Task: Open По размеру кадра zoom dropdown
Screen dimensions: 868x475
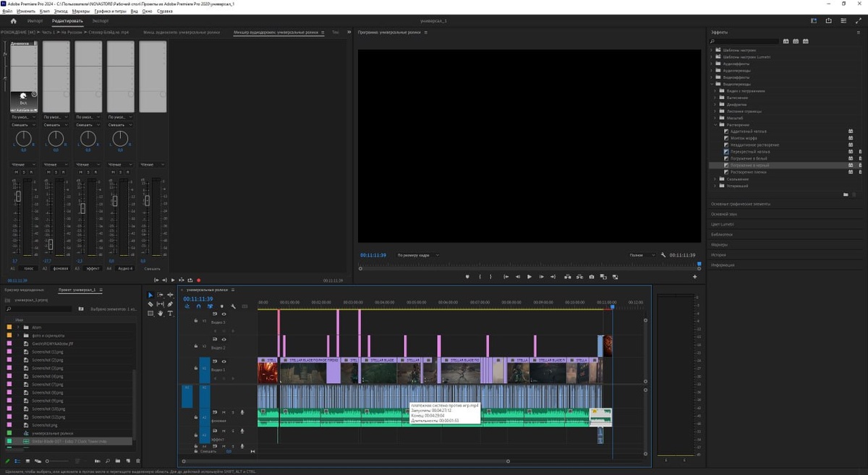Action: (x=418, y=255)
